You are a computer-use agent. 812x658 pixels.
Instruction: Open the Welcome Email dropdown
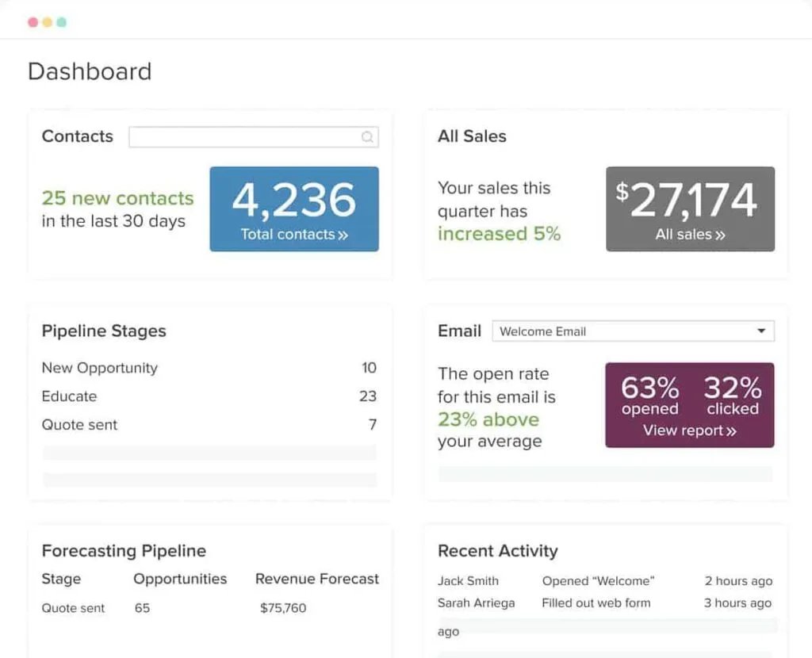(x=634, y=331)
